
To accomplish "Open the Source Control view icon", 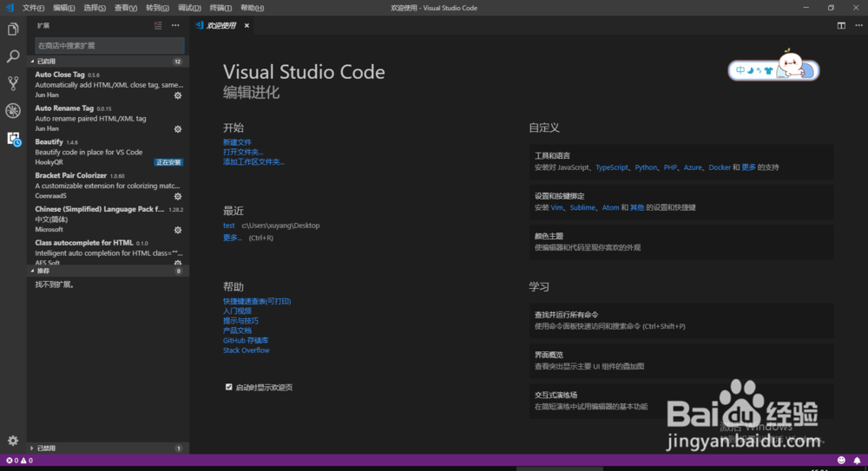I will pyautogui.click(x=13, y=83).
